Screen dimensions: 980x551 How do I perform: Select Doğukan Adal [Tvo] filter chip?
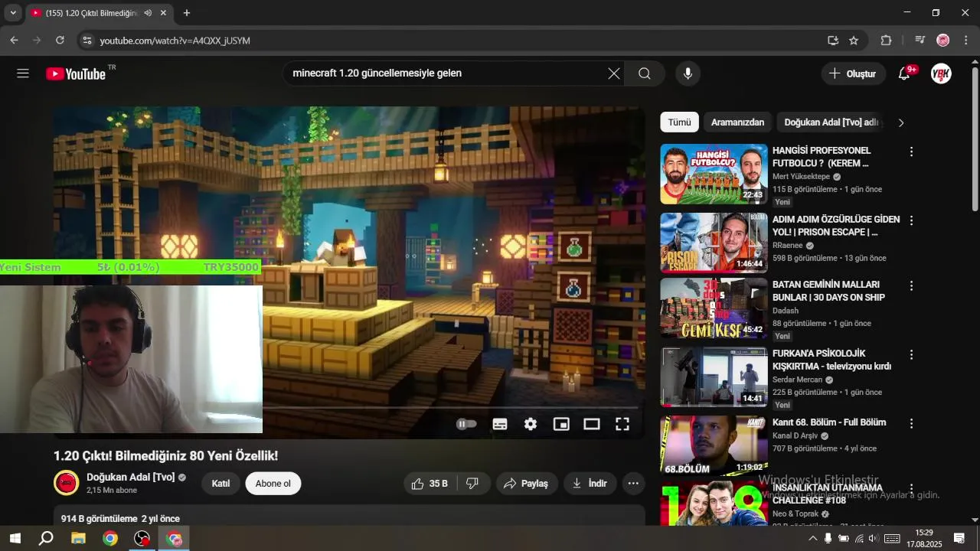point(830,122)
